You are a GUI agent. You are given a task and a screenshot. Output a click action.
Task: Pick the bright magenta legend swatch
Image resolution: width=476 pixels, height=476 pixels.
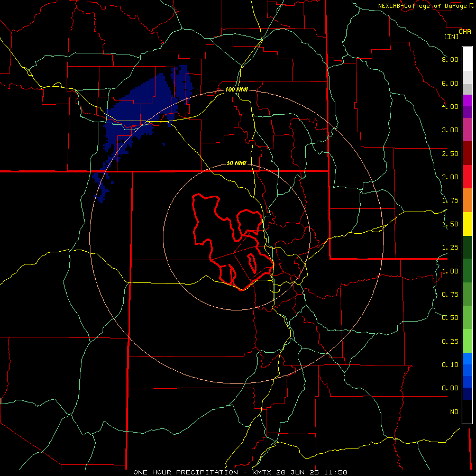(467, 100)
